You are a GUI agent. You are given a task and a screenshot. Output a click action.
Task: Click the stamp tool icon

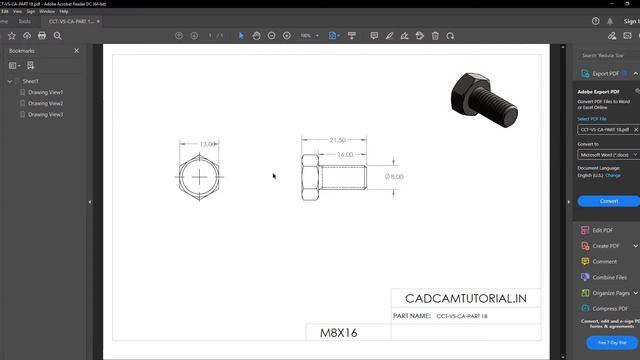point(420,36)
